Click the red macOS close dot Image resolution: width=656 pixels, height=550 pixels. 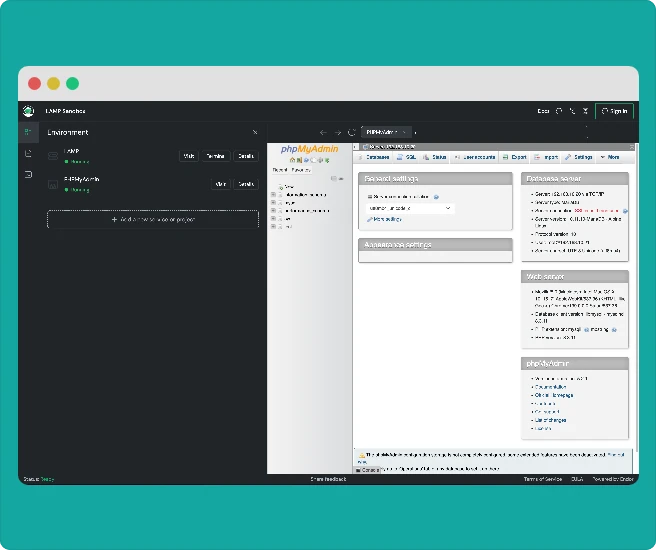35,84
